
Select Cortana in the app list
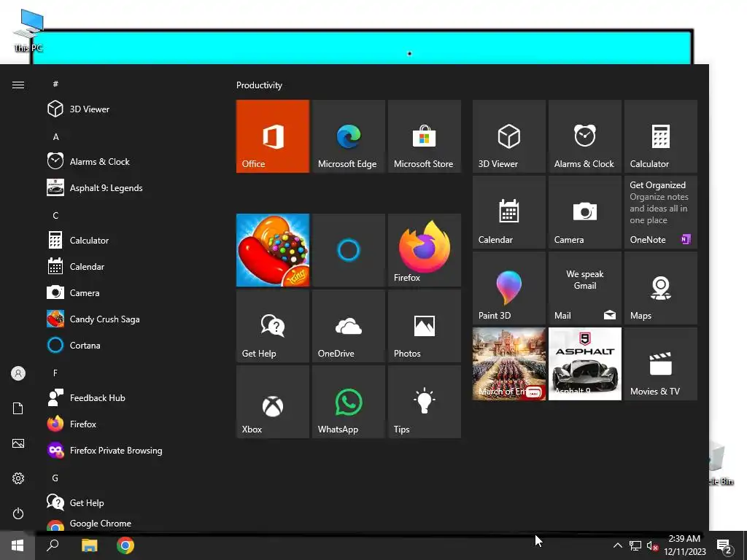click(x=128, y=345)
